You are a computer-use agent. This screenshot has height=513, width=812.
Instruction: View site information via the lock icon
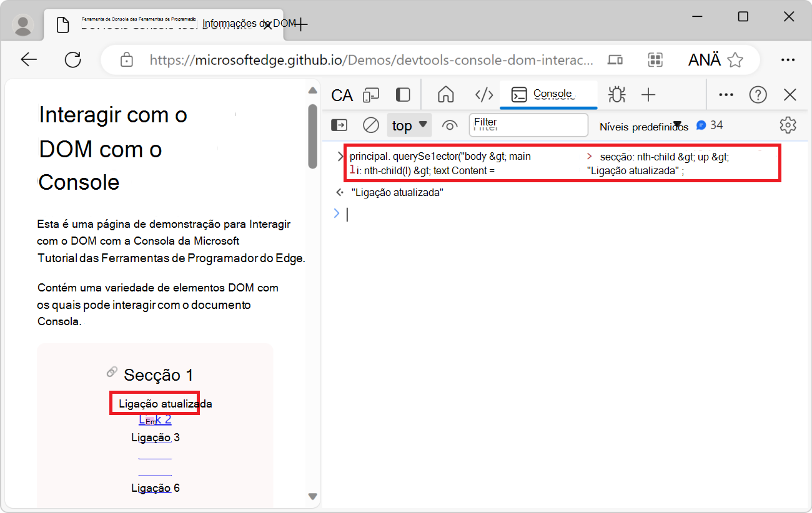click(127, 59)
